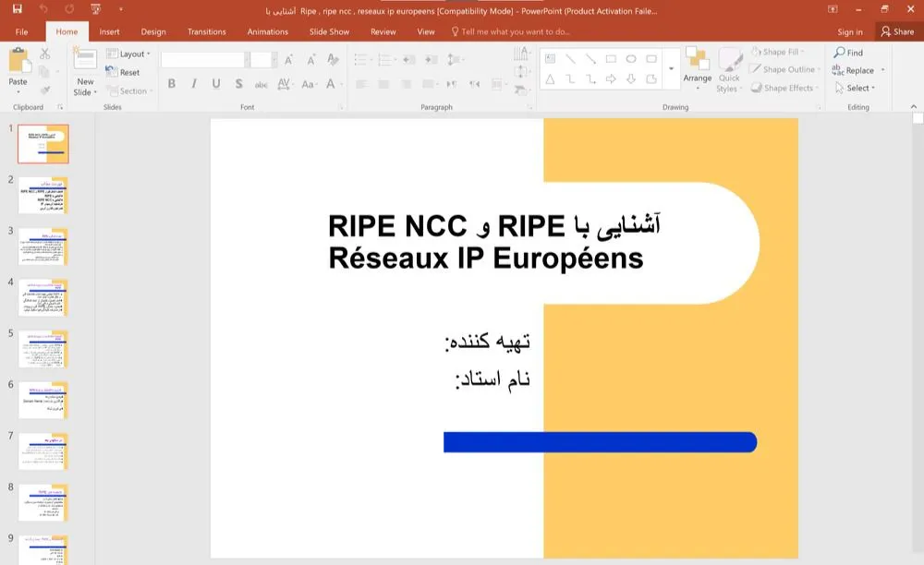This screenshot has width=924, height=565.
Task: Open the Font Color swatch menu
Action: (329, 83)
